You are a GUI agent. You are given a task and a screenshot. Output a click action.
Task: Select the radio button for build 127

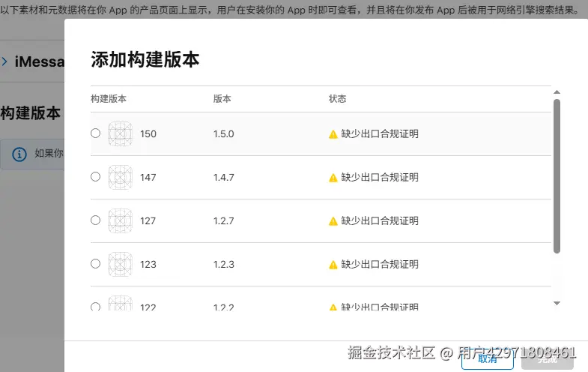[96, 220]
